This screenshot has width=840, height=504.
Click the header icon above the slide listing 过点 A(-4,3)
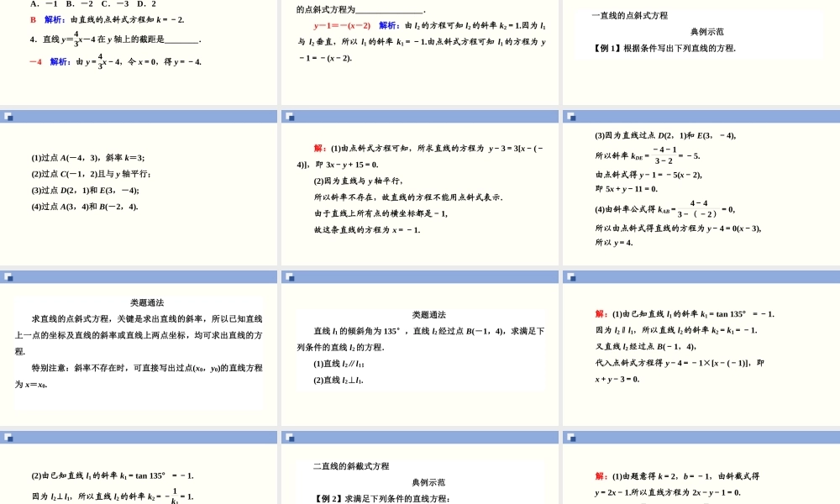(8, 116)
